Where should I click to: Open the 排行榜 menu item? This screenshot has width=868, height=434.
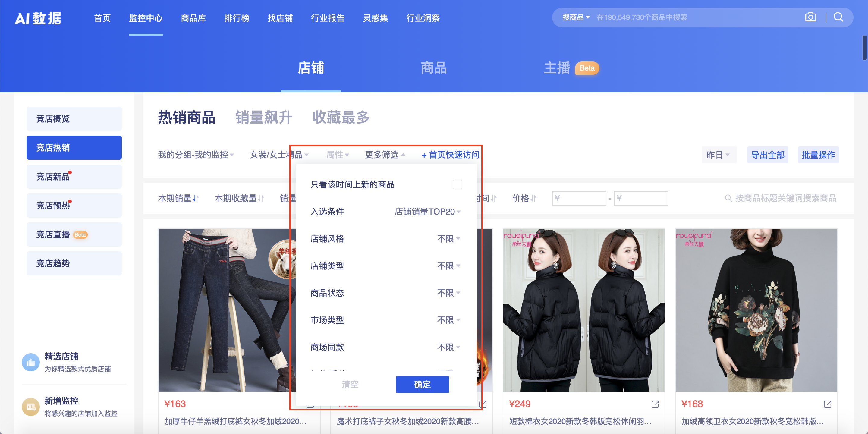click(x=237, y=18)
